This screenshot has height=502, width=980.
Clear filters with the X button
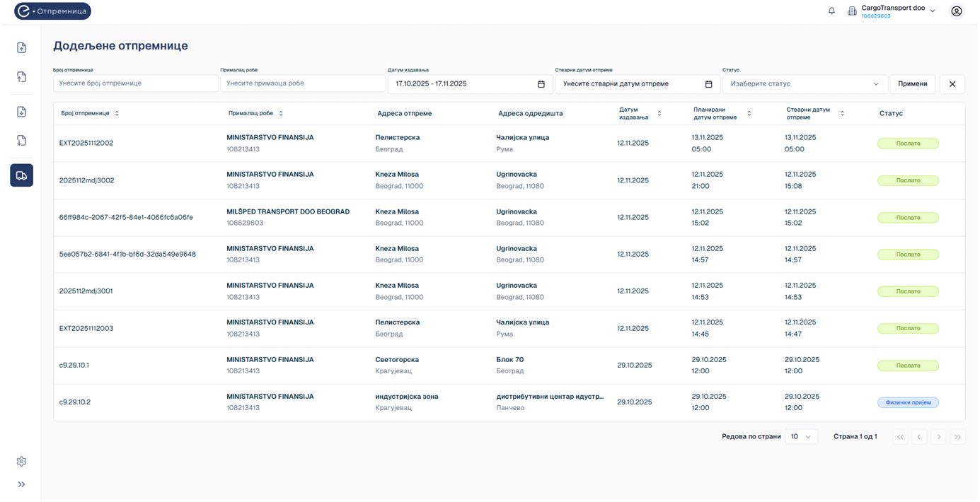tap(952, 84)
